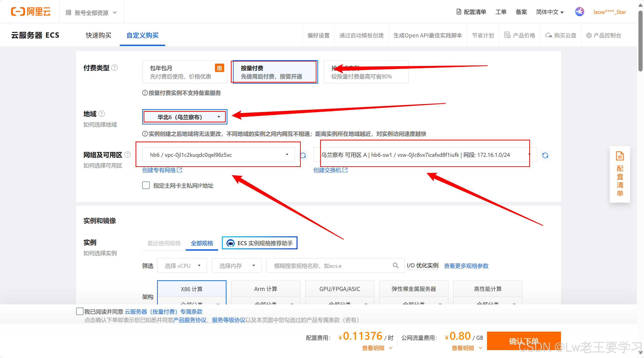Select the 高性能计算 architecture
This screenshot has width=644, height=358.
[488, 289]
